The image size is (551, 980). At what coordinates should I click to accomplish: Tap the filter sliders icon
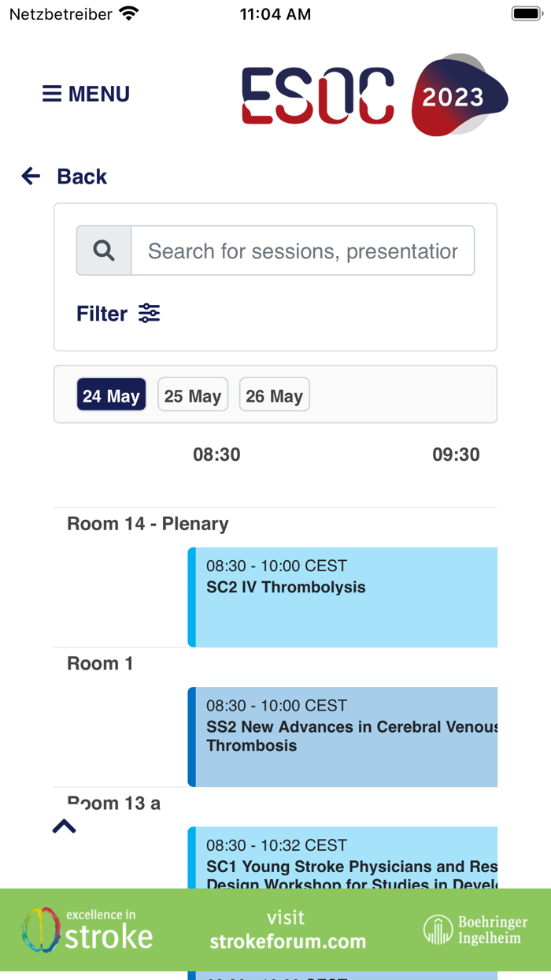click(x=150, y=314)
